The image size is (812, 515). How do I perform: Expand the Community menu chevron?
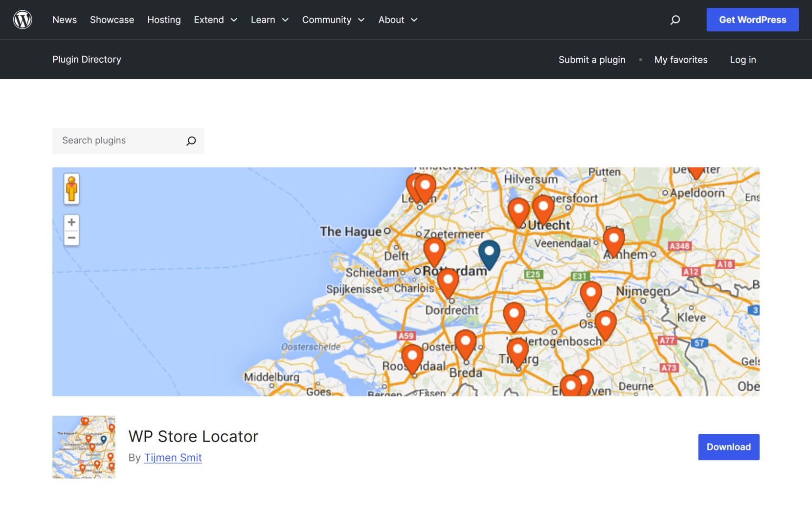[361, 20]
